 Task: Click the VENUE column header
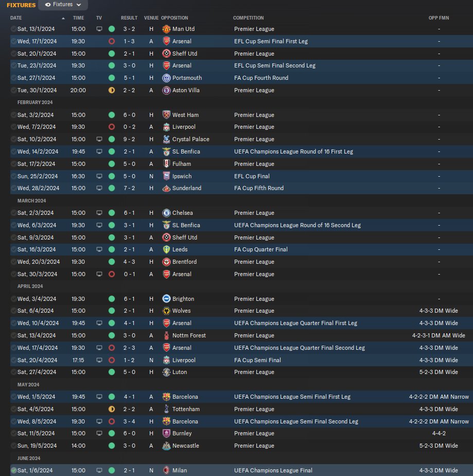click(x=151, y=18)
